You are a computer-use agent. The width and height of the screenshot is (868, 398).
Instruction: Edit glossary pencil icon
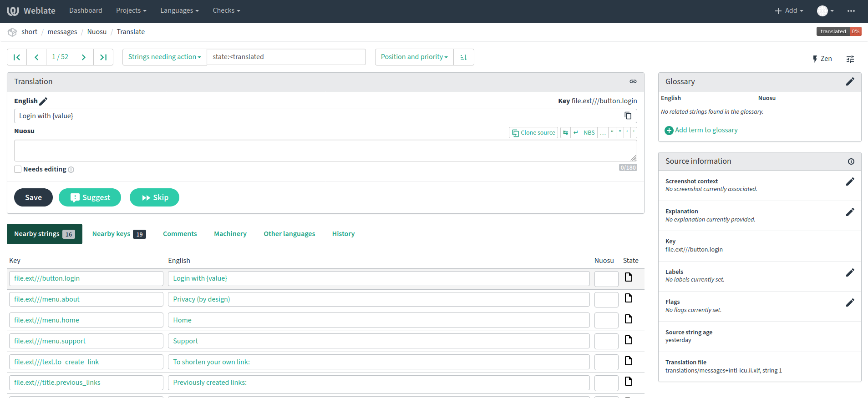tap(850, 81)
